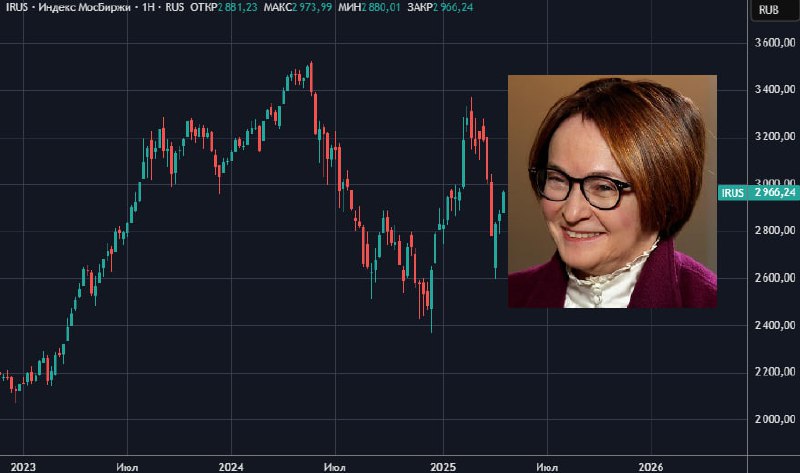Click the 2 400,00 price axis label
The height and width of the screenshot is (473, 800).
pyautogui.click(x=774, y=325)
